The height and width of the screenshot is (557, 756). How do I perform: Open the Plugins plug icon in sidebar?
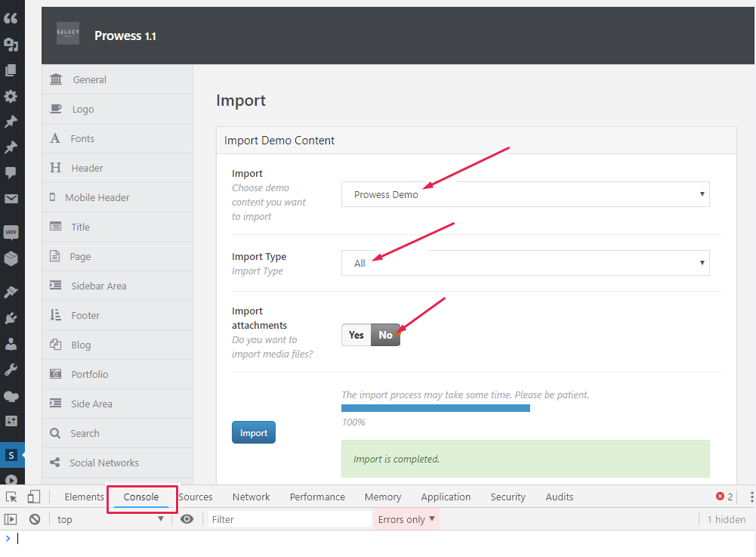(11, 318)
